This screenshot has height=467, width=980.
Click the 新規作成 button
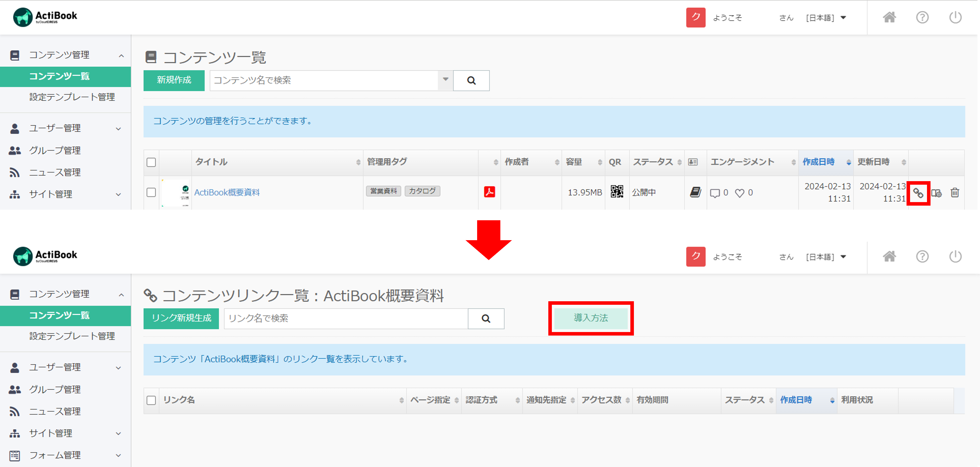(x=174, y=80)
